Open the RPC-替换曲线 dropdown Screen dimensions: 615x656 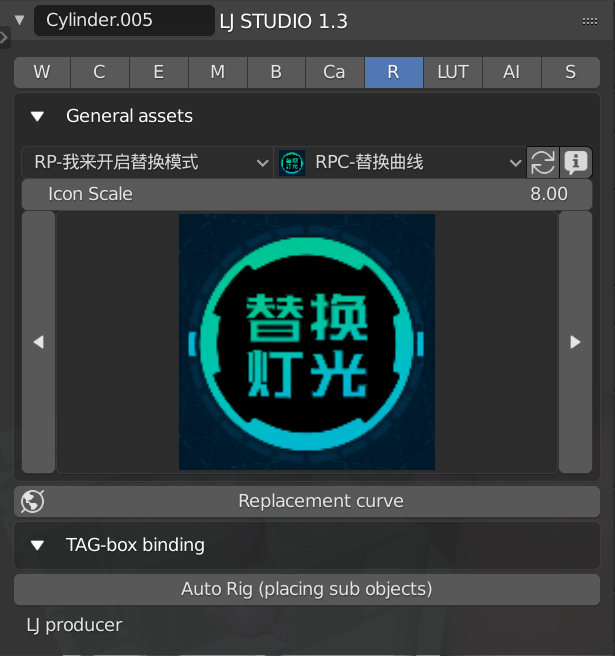coord(400,162)
